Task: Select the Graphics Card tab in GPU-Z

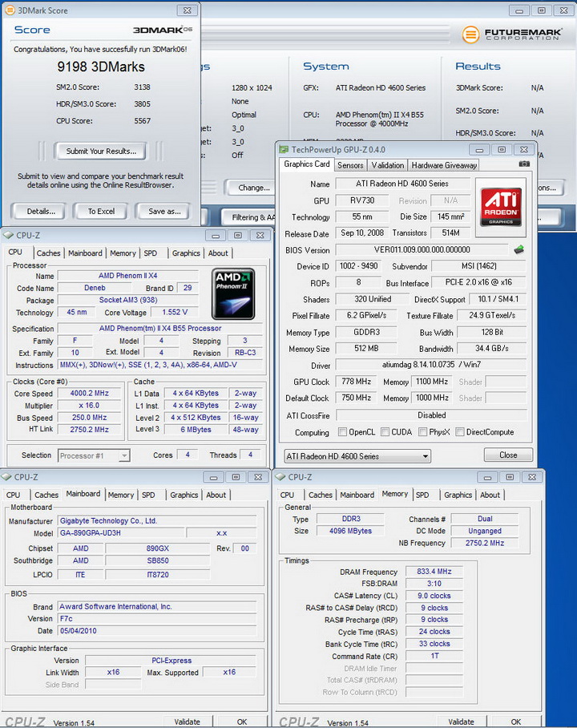Action: [x=307, y=164]
